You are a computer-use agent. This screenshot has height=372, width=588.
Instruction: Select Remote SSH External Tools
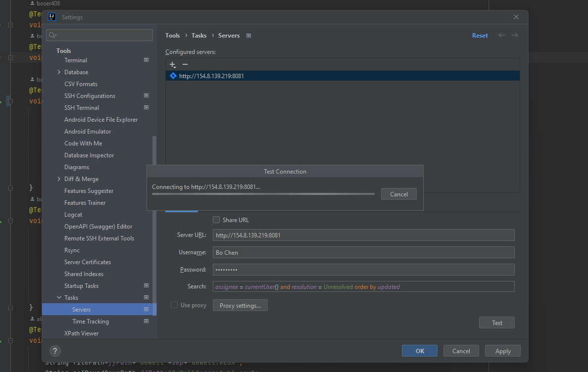point(99,238)
